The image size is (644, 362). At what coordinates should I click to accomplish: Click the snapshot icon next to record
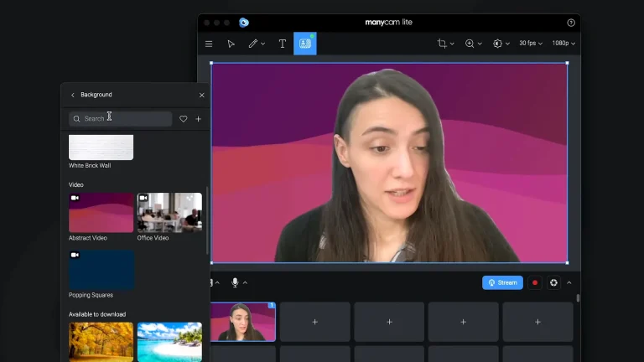point(553,282)
